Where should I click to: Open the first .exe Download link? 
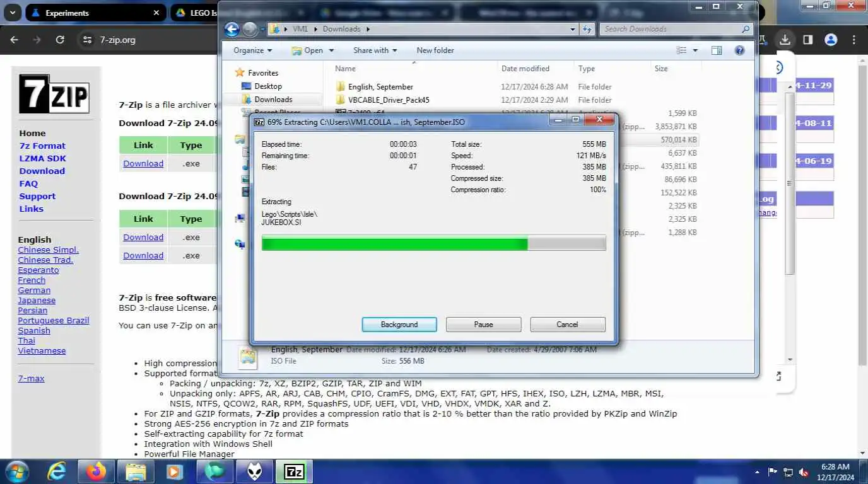[x=143, y=163]
